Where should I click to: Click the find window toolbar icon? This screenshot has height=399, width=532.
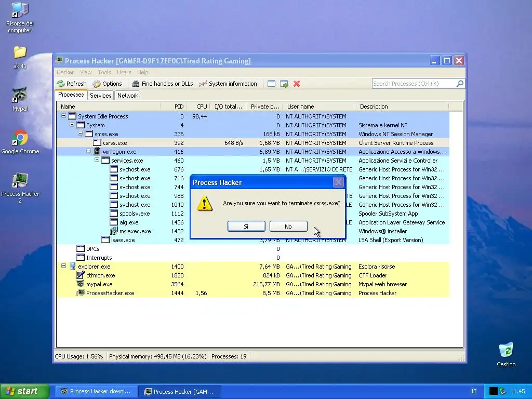pyautogui.click(x=271, y=84)
